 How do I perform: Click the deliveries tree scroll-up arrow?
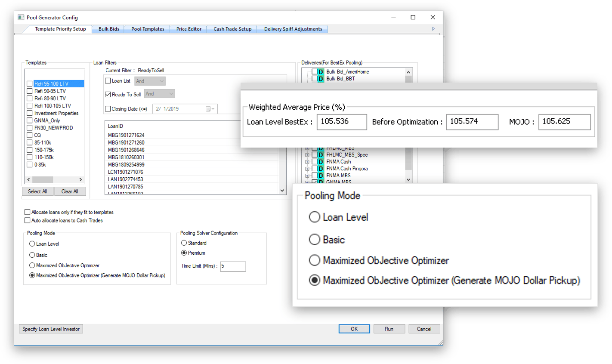pos(408,72)
